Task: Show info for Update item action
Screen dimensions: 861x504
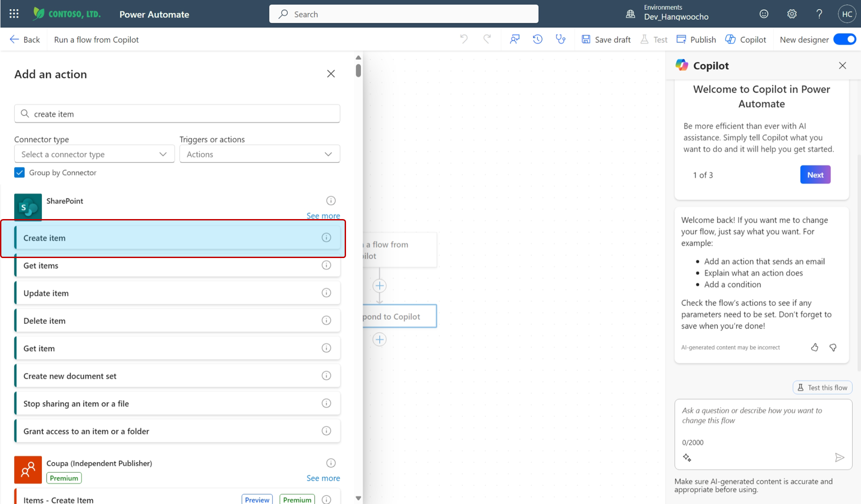Action: pyautogui.click(x=326, y=293)
